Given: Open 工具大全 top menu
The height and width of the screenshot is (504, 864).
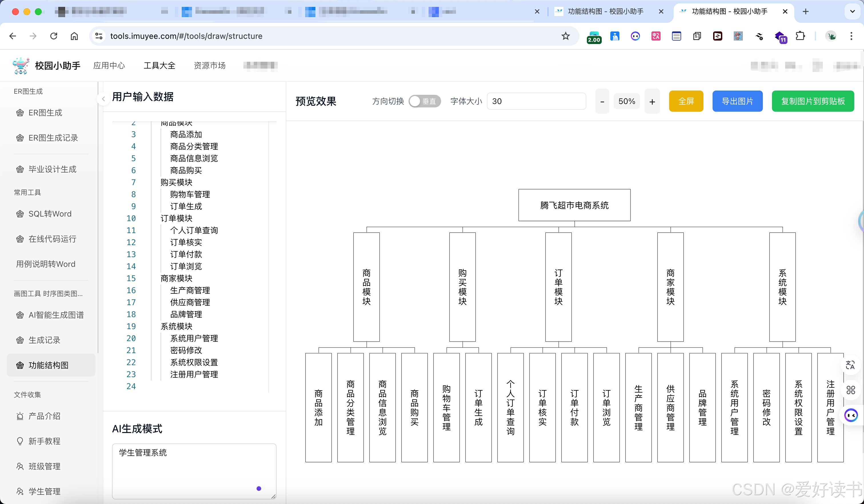Looking at the screenshot, I should (159, 65).
